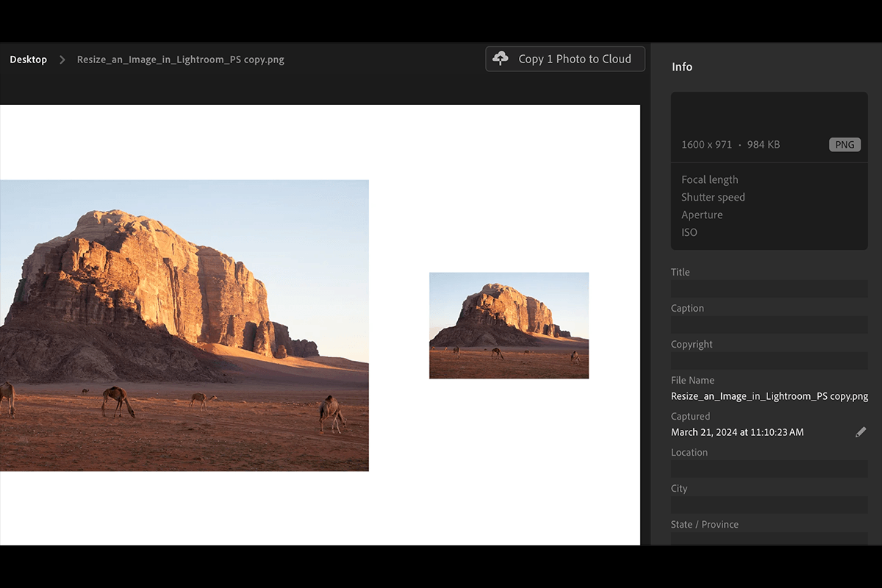Open the Desktop breadcrumb location

click(x=28, y=59)
